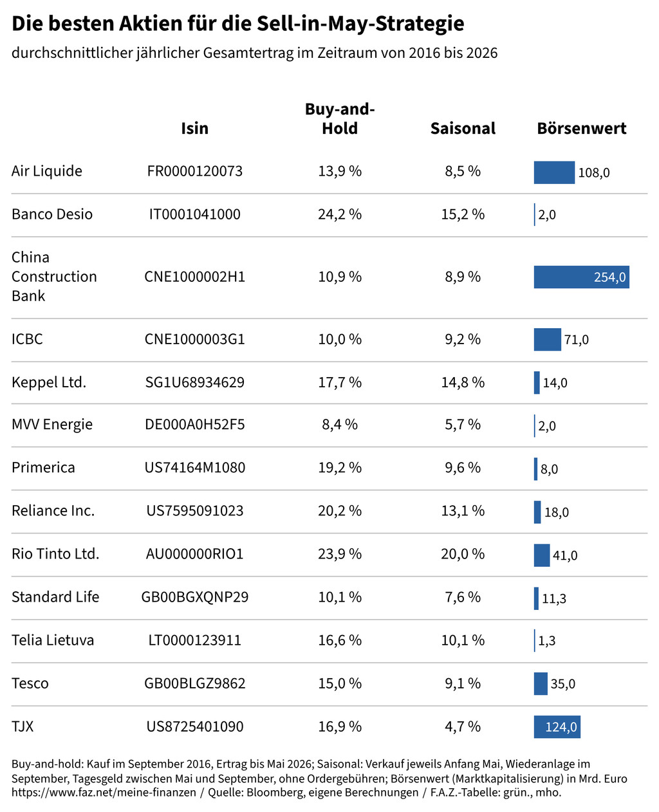Click the Isin column header
The width and height of the screenshot is (659, 812).
[194, 128]
